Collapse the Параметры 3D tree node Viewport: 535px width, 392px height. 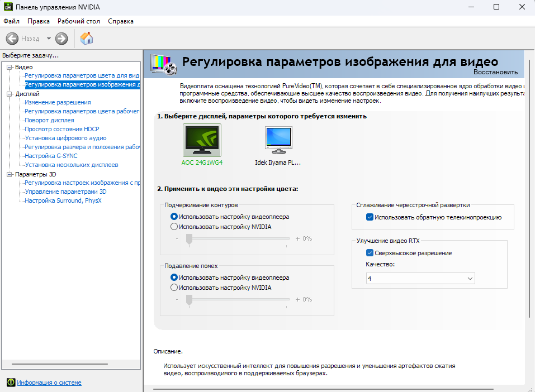(x=9, y=174)
